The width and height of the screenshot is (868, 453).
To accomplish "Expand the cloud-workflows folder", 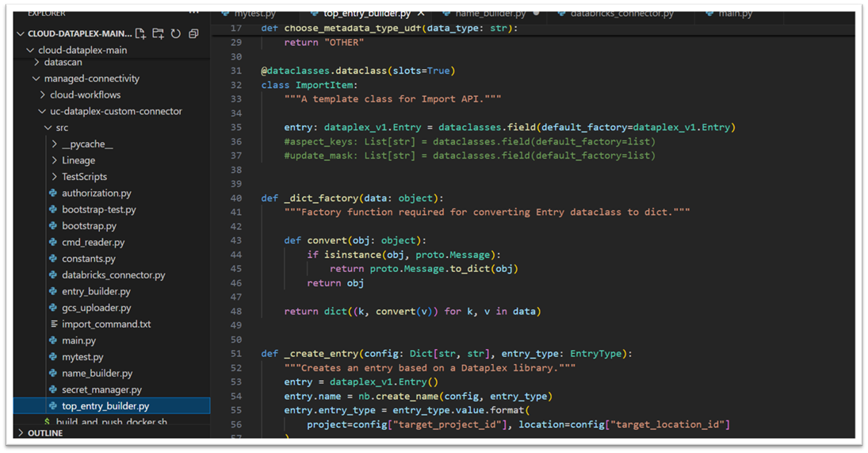I will point(43,94).
